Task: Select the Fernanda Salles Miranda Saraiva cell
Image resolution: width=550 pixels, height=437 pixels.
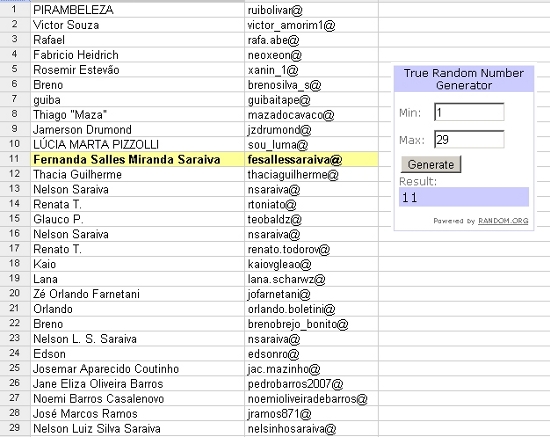Action: 138,160
